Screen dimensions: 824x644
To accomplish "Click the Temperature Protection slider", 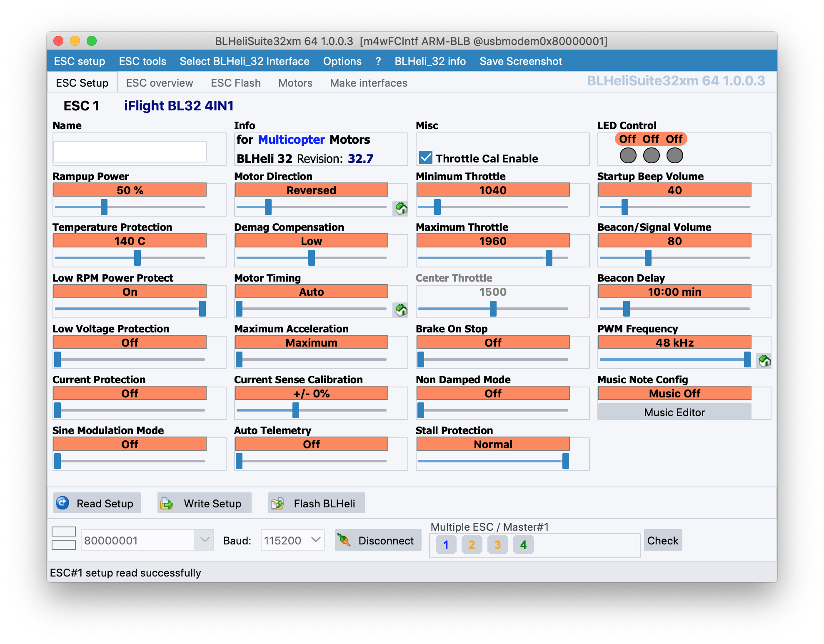I will (x=130, y=258).
